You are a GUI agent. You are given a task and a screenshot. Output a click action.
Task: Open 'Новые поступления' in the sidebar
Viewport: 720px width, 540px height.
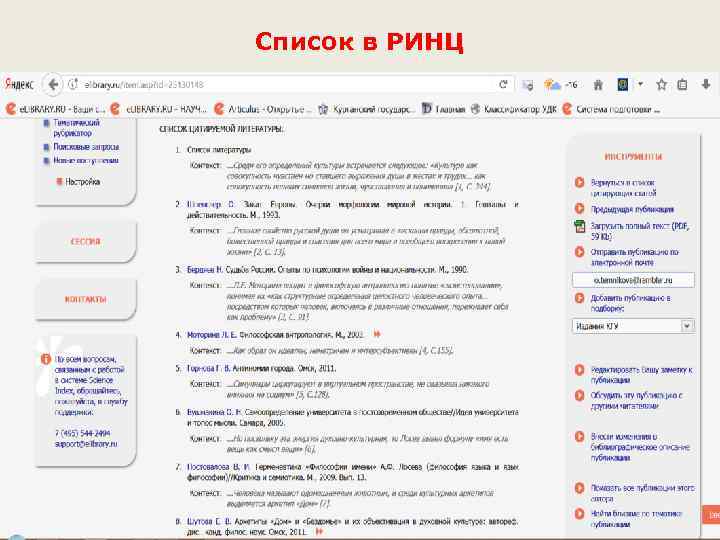(x=86, y=160)
